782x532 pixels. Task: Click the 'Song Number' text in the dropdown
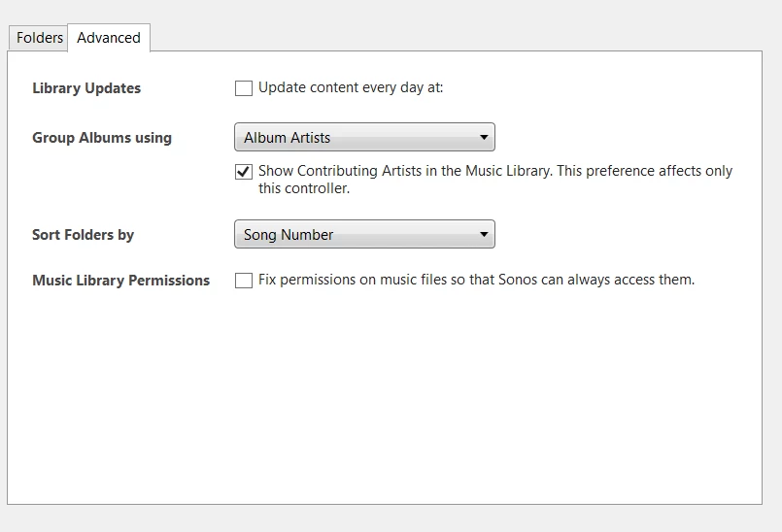click(x=289, y=235)
